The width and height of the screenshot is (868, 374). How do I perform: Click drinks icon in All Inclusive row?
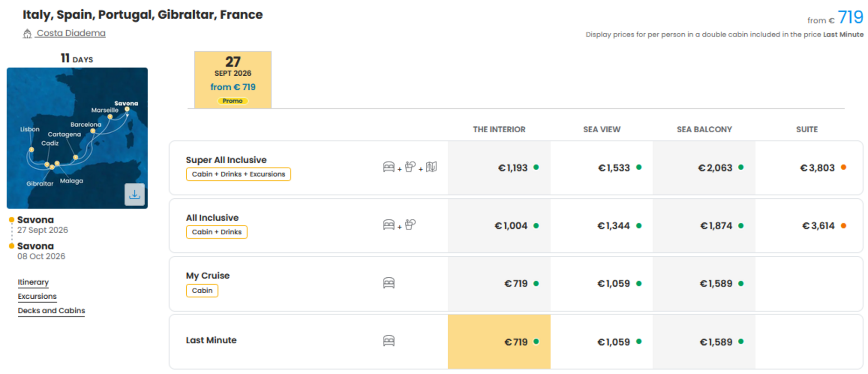click(410, 225)
